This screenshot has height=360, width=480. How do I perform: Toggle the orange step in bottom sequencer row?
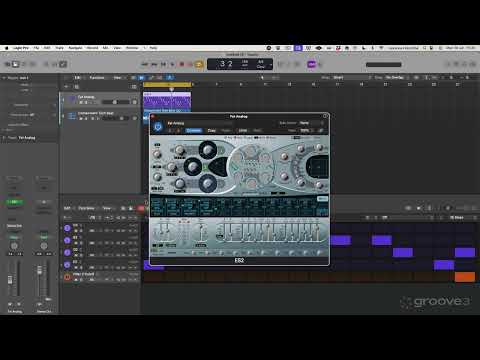pos(465,277)
